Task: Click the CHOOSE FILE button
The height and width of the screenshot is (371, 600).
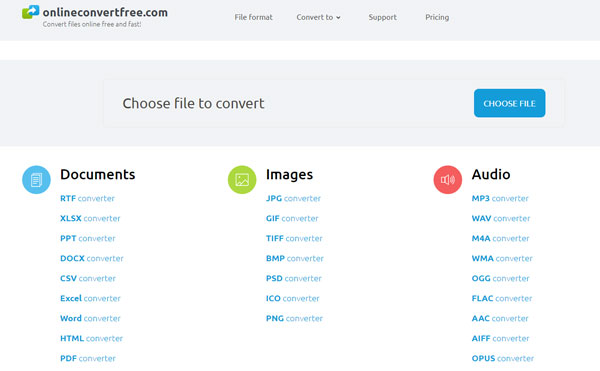Action: point(509,103)
